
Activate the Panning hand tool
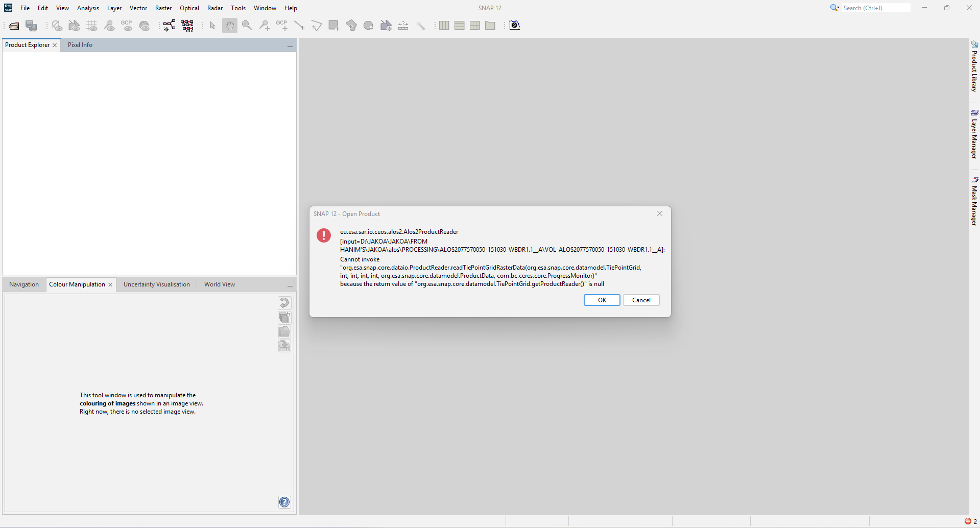tap(230, 26)
